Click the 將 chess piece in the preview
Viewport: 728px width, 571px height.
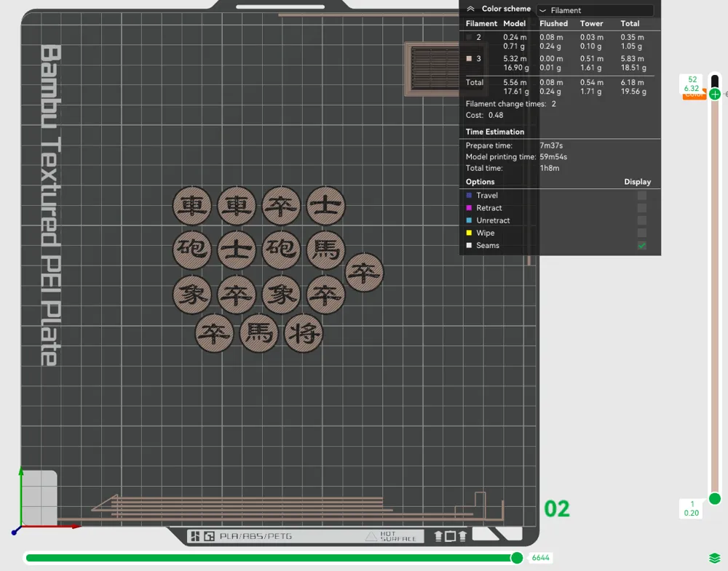point(303,333)
